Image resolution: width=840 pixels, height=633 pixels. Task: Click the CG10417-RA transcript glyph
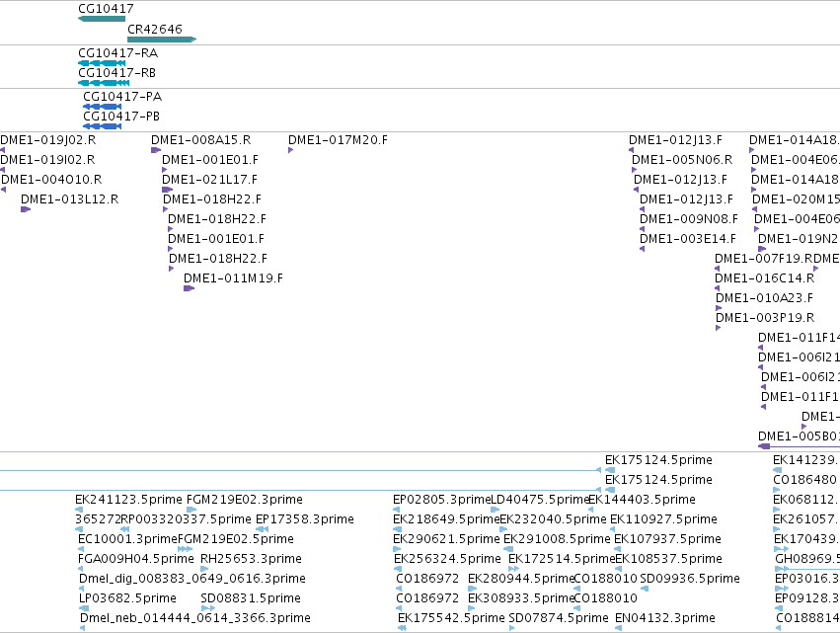102,63
